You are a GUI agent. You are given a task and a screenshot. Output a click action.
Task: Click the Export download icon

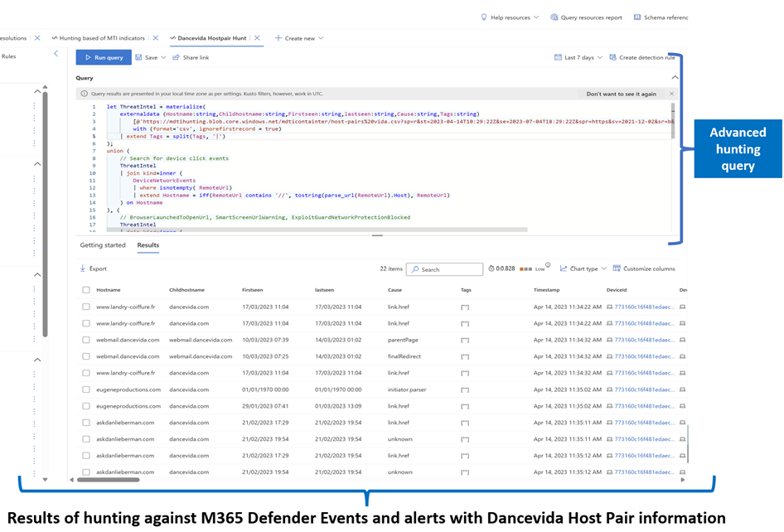83,268
